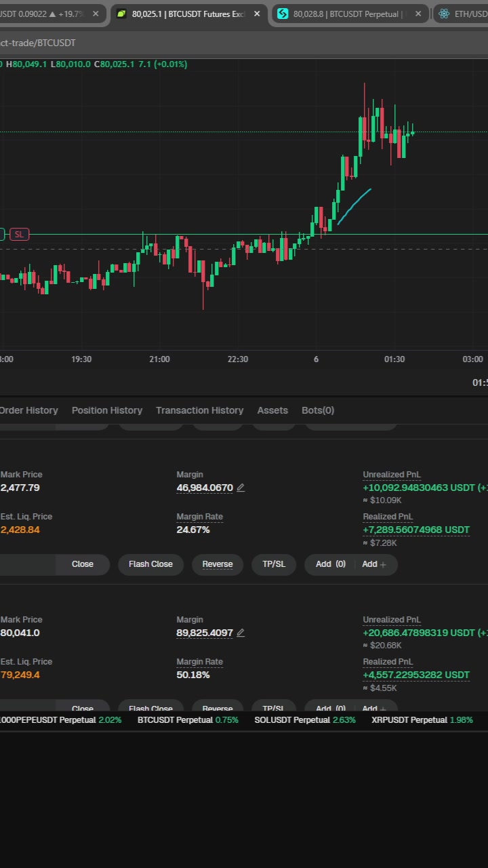The image size is (488, 868).
Task: Click 1000PEPEUSDT Perpetual ticker in bottom bar
Action: pos(61,720)
